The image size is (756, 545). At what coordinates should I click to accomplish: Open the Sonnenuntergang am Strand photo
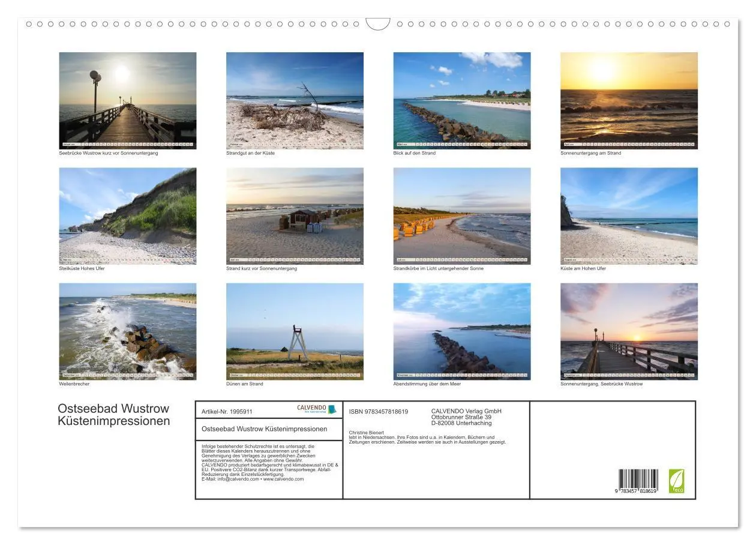tap(629, 100)
